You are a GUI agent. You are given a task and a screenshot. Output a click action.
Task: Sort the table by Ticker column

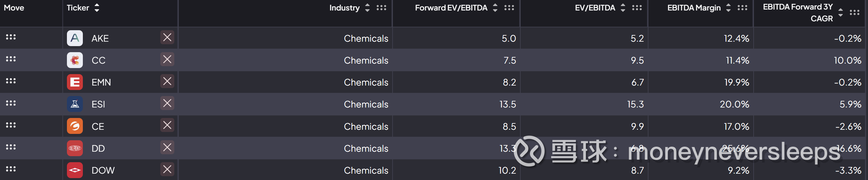97,8
